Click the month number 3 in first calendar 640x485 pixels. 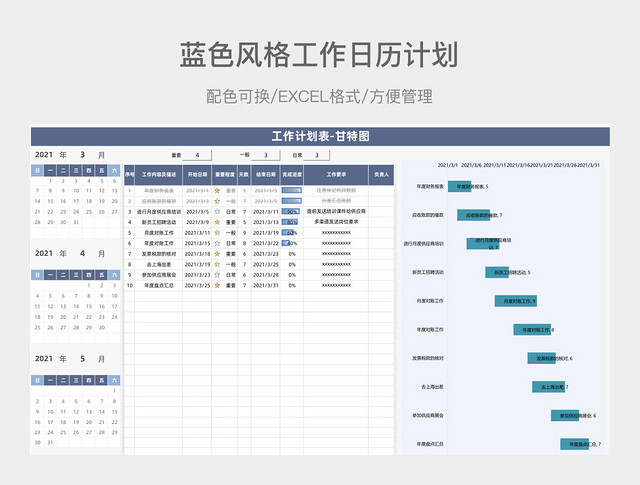click(x=82, y=155)
